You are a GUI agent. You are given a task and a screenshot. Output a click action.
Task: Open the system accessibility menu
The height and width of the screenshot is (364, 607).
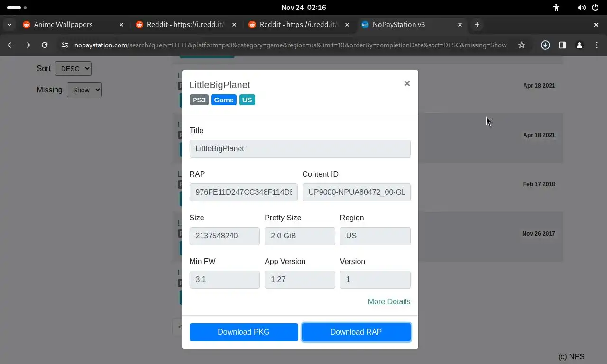point(556,8)
